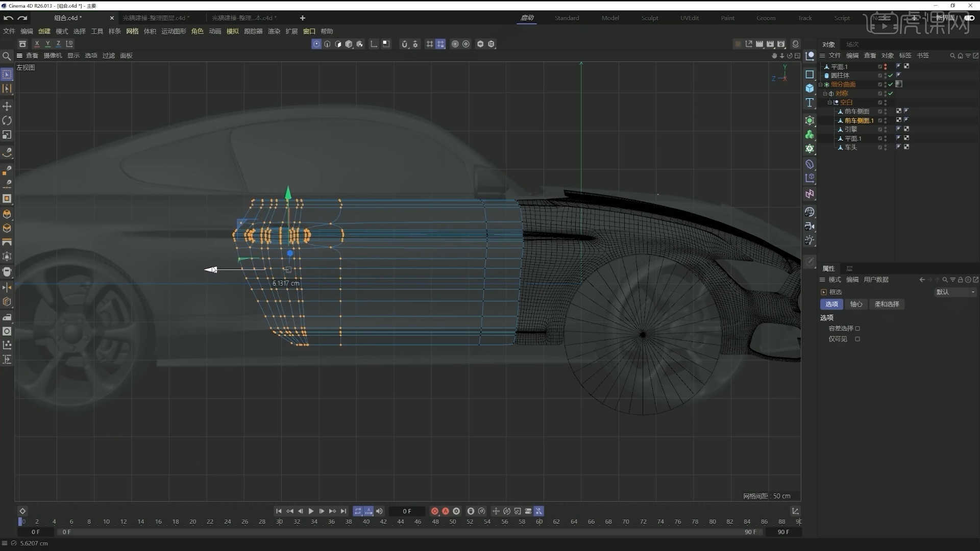Open the 柔和选择 attribute tab

pyautogui.click(x=887, y=304)
